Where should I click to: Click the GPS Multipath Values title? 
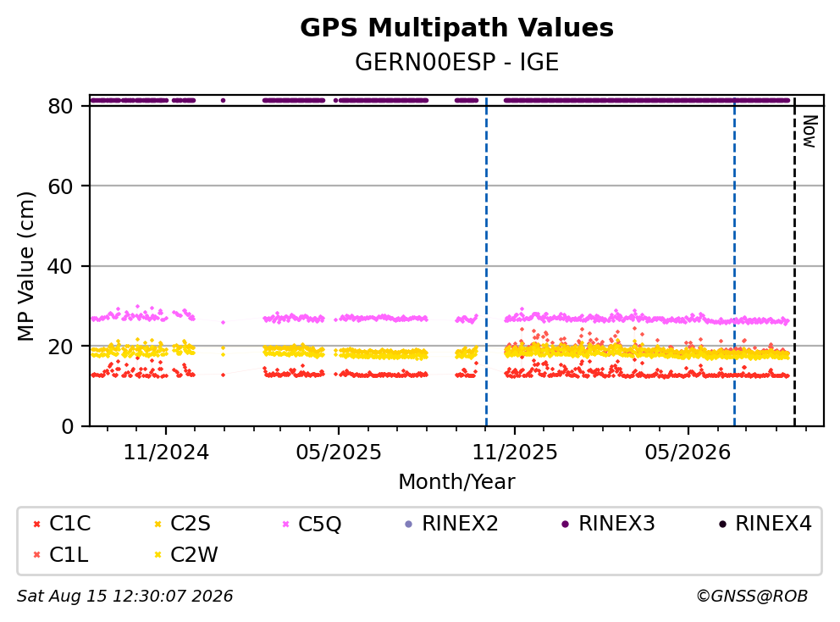[x=456, y=28]
